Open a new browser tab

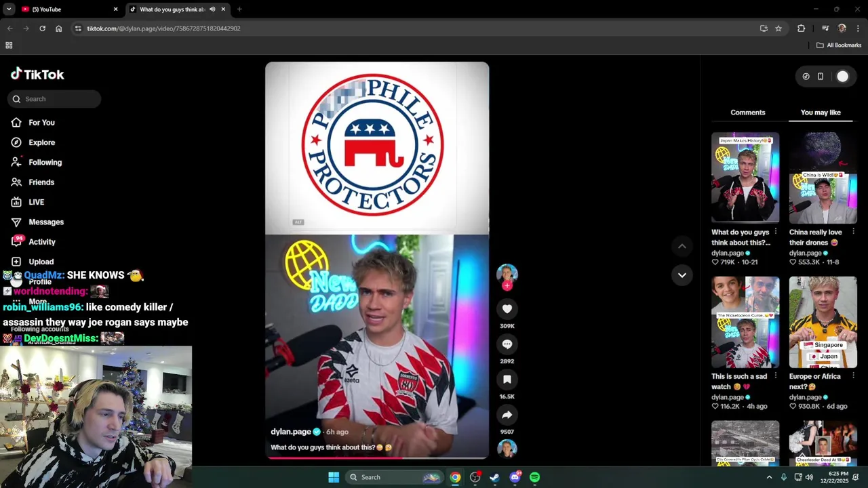click(x=239, y=9)
